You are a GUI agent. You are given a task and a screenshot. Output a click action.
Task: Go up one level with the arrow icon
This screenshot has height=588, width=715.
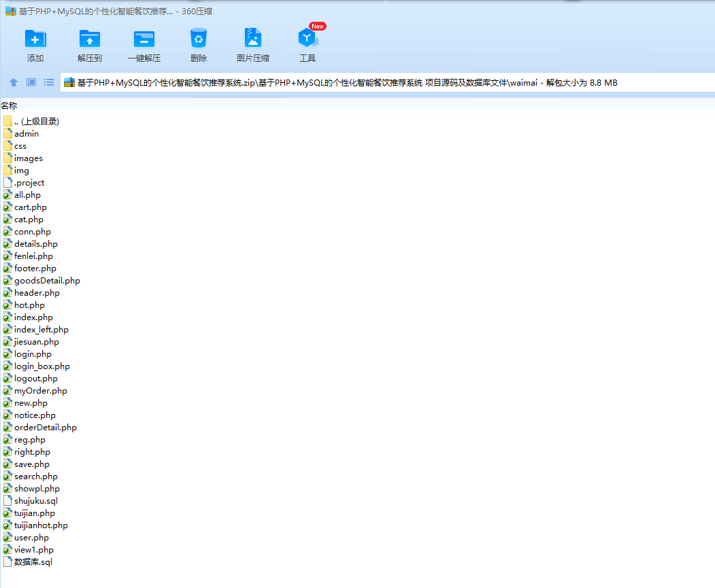(14, 82)
